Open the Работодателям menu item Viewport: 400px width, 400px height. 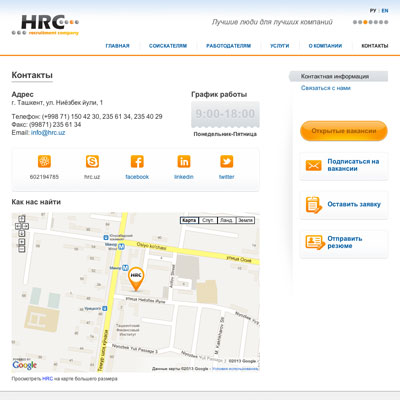click(x=229, y=46)
